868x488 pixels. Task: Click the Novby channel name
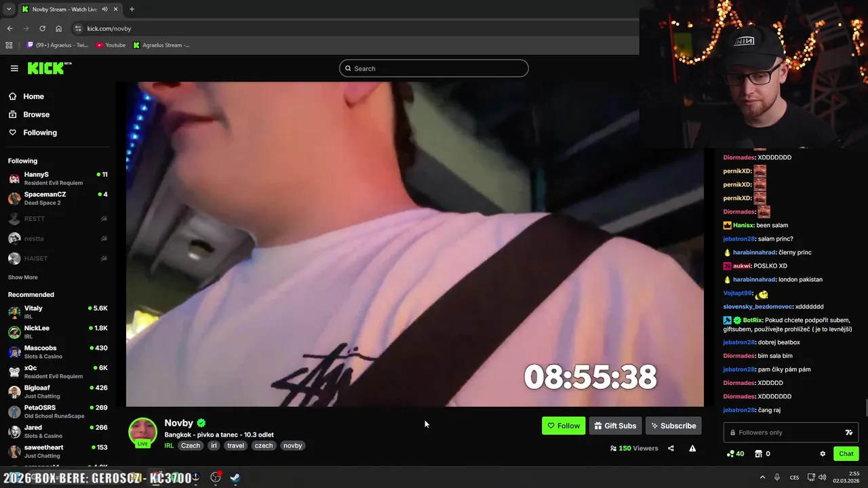point(178,423)
